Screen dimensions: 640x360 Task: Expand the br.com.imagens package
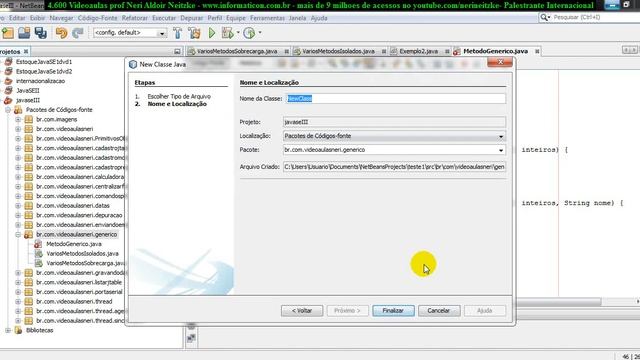click(x=18, y=120)
